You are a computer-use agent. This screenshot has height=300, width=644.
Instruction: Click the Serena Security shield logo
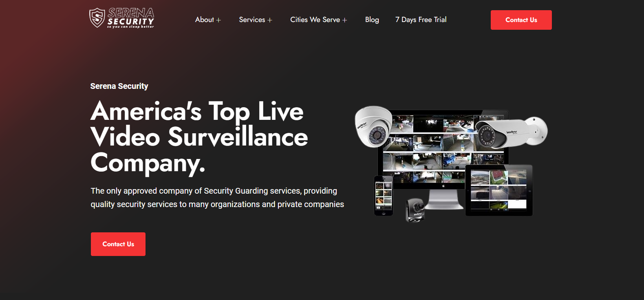(x=97, y=18)
